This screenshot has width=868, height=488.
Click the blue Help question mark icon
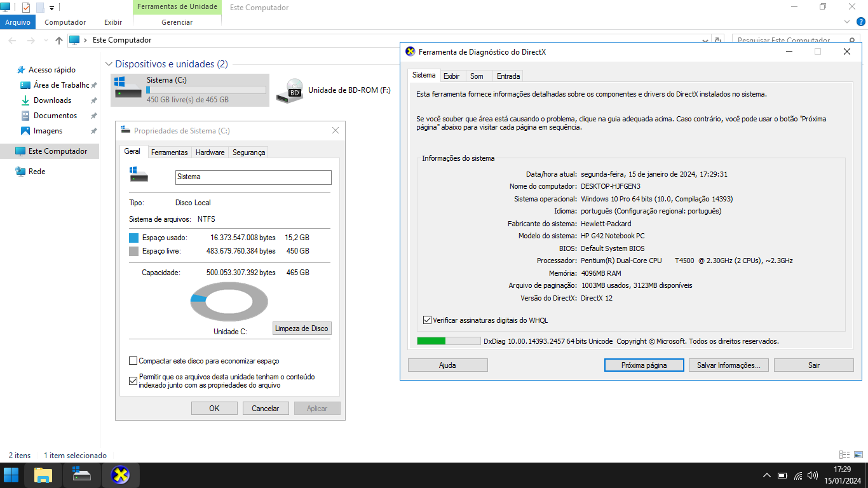click(x=861, y=22)
